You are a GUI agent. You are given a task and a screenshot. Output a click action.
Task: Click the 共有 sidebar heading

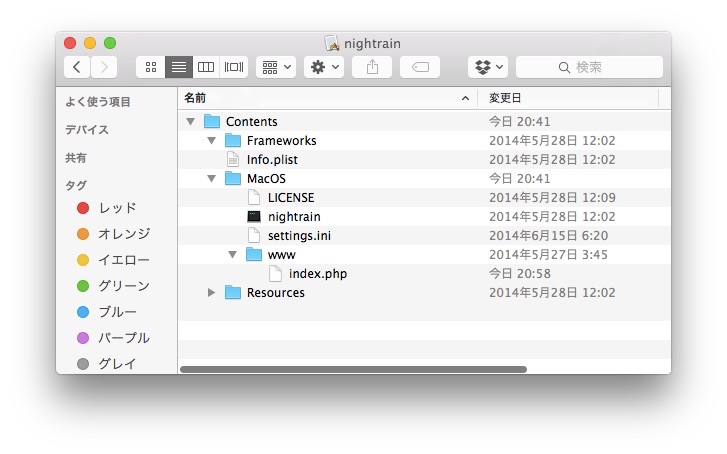[76, 158]
